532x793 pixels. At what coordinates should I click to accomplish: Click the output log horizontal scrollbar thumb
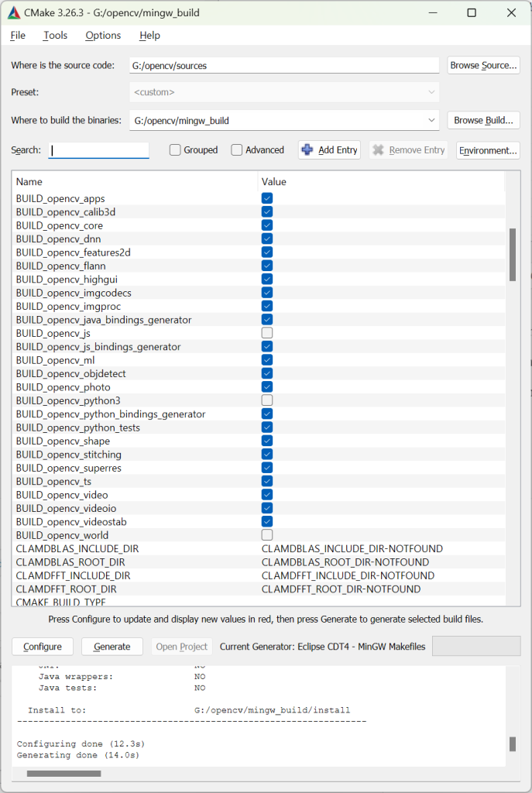point(63,774)
